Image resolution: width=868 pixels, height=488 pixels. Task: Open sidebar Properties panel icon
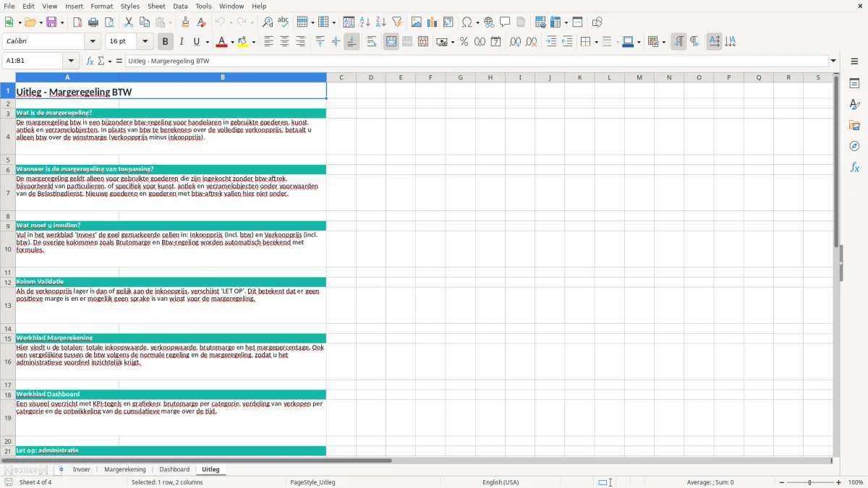click(854, 84)
